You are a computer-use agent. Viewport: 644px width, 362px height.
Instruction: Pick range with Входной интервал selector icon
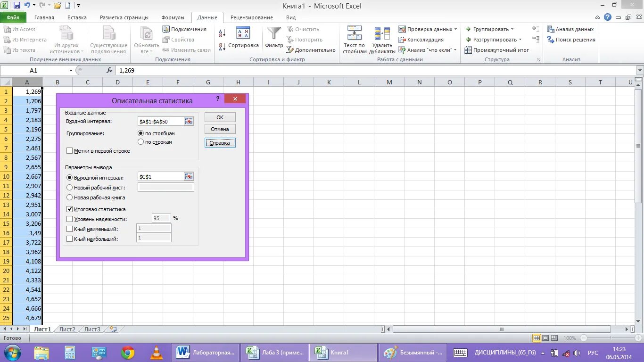coord(189,121)
